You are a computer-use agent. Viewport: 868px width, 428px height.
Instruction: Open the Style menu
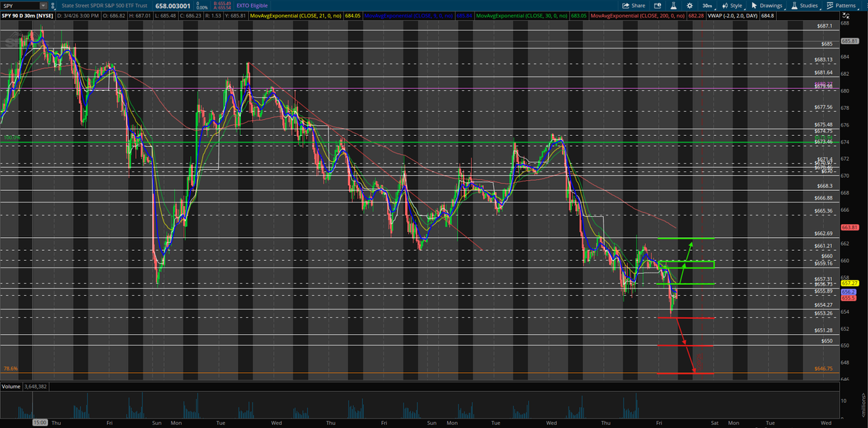(x=732, y=5)
